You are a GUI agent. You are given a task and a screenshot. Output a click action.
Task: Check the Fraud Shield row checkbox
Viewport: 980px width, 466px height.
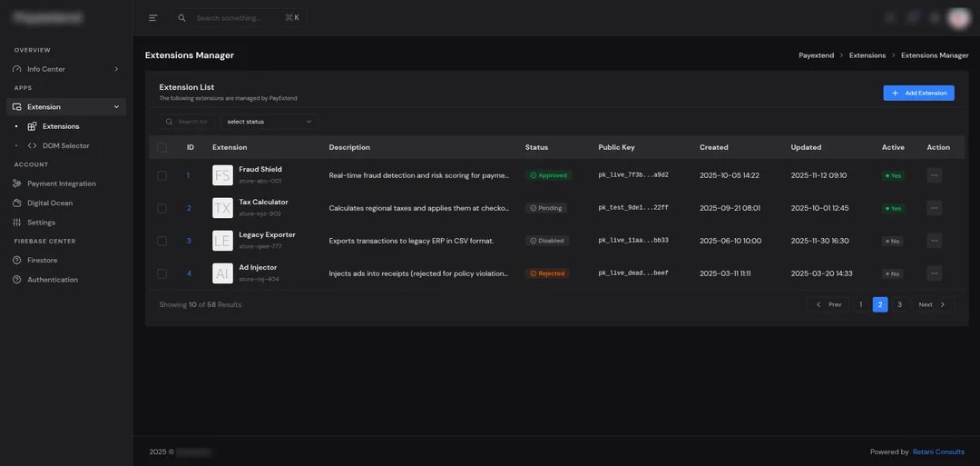[162, 175]
